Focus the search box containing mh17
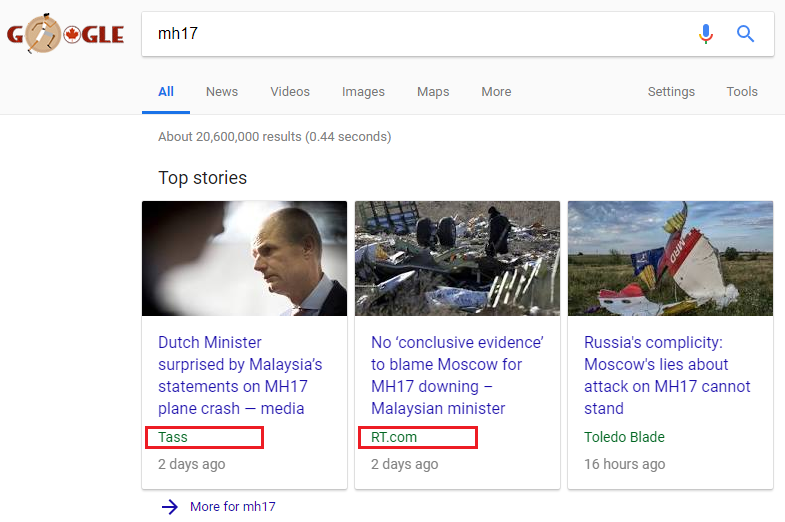785x522 pixels. pyautogui.click(x=458, y=34)
